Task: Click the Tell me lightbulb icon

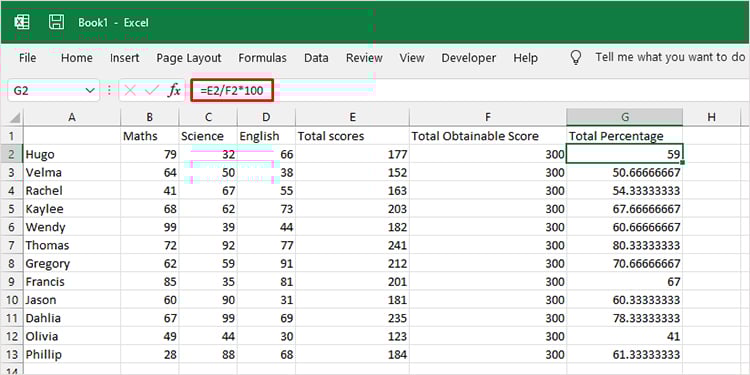Action: point(576,58)
